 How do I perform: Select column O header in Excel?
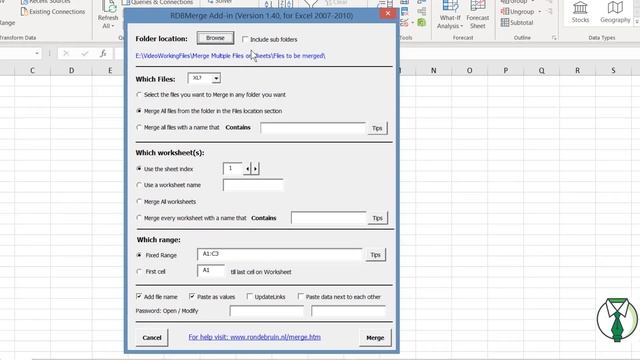469,70
